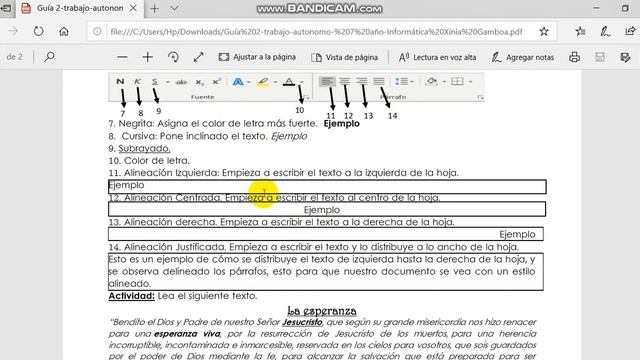Image resolution: width=640 pixels, height=360 pixels.
Task: Toggle full-screen expand arrows icon
Action: coord(198,57)
